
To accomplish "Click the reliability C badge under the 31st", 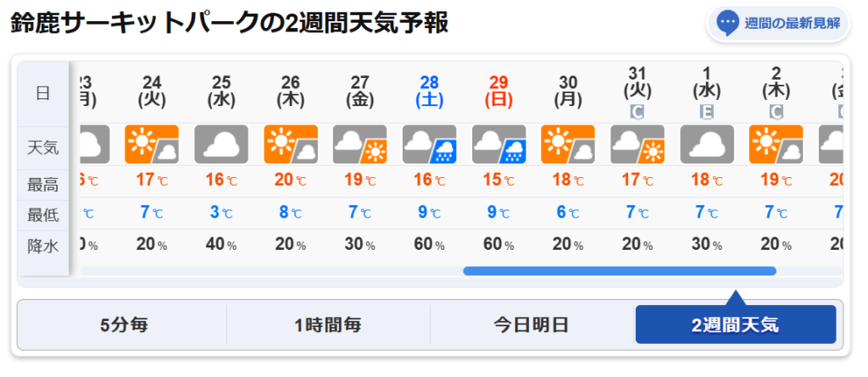I will tap(637, 111).
